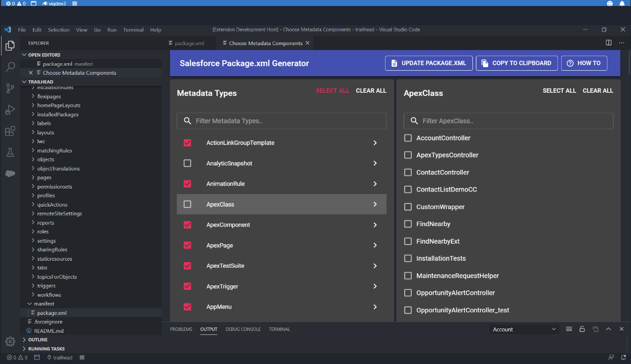Click the open log file icon in the panel
The image size is (631, 364).
pyautogui.click(x=595, y=329)
